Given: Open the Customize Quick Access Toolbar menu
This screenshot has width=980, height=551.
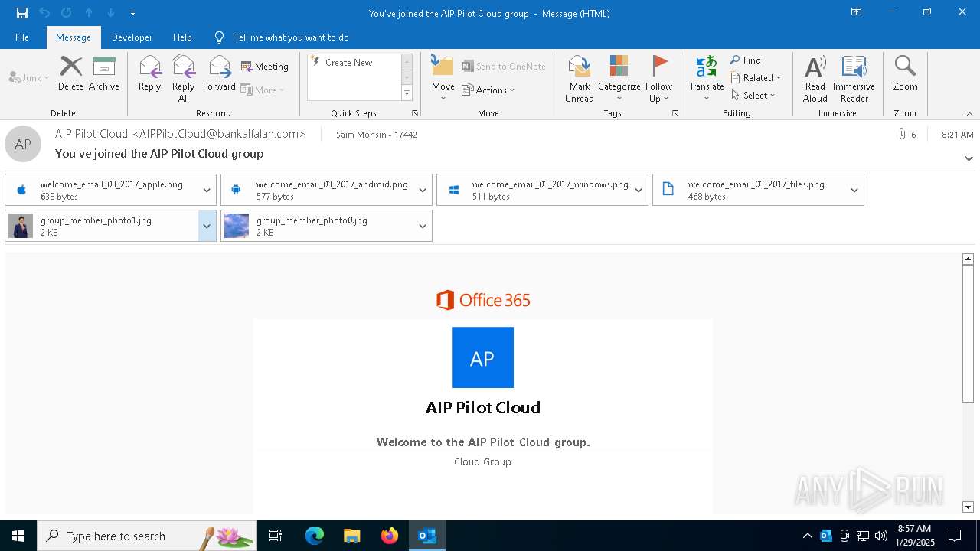Looking at the screenshot, I should point(133,13).
